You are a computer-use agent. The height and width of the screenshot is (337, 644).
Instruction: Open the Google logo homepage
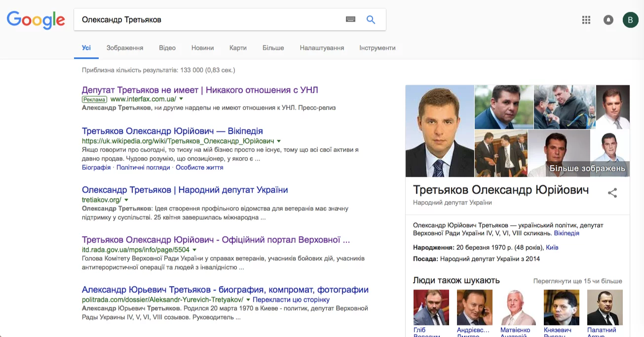point(36,20)
